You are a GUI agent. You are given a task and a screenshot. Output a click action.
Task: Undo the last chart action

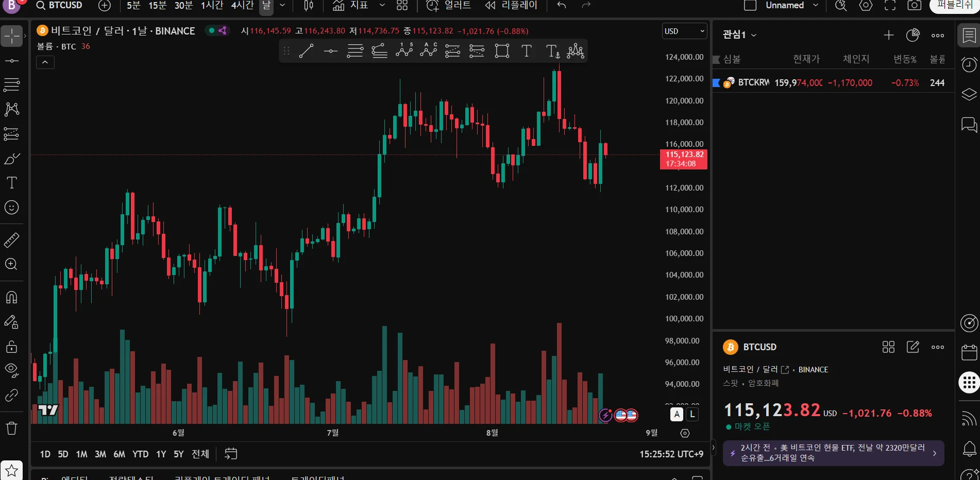pyautogui.click(x=562, y=6)
